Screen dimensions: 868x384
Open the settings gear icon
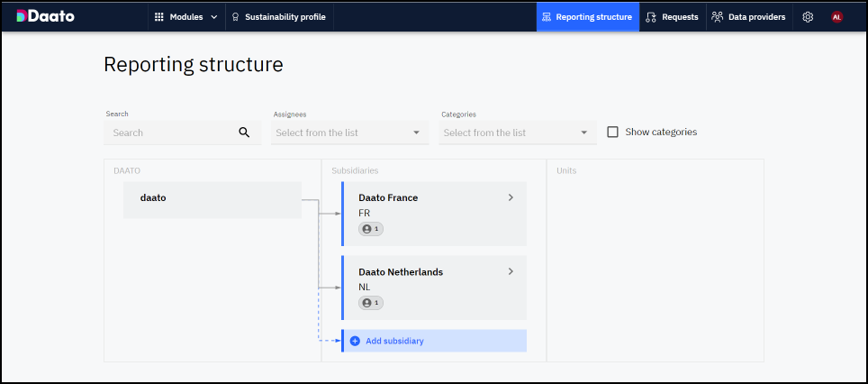pyautogui.click(x=808, y=17)
